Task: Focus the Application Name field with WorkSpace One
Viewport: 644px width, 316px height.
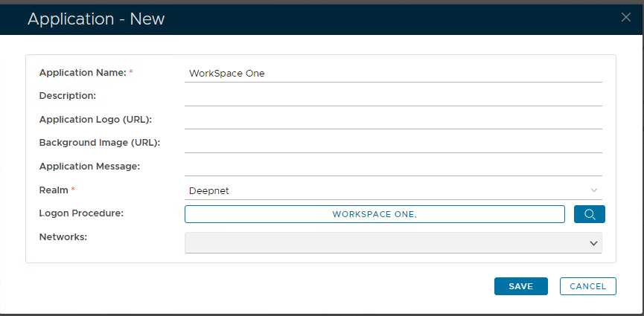Action: pyautogui.click(x=393, y=73)
